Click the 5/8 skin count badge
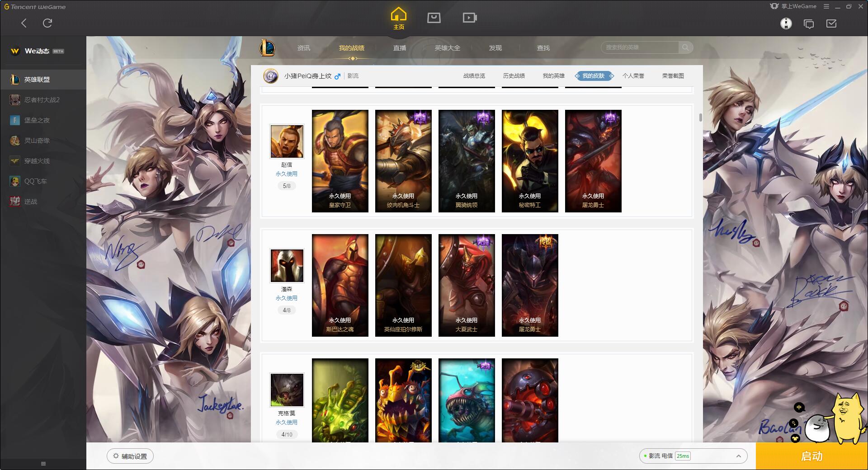This screenshot has height=470, width=868. pos(287,186)
